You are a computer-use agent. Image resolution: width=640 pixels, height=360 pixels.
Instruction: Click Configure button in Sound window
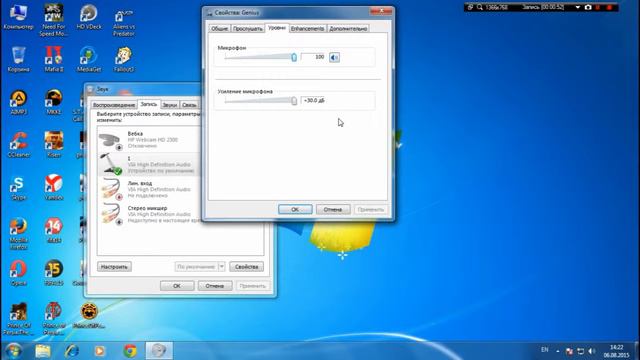[x=114, y=267]
